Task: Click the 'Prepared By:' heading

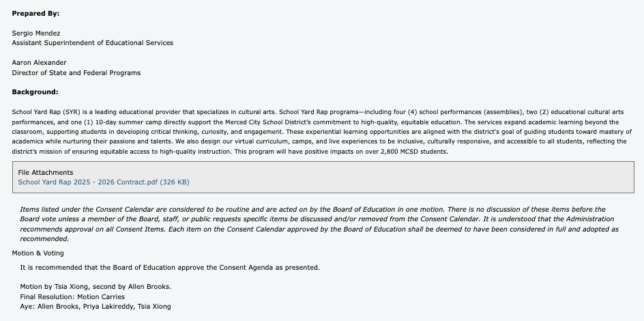Action: pyautogui.click(x=35, y=13)
